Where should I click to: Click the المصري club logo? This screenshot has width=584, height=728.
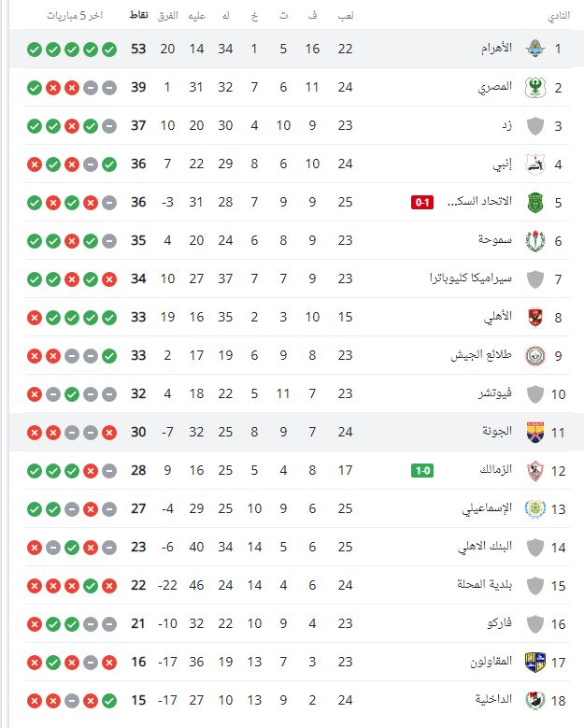[535, 87]
